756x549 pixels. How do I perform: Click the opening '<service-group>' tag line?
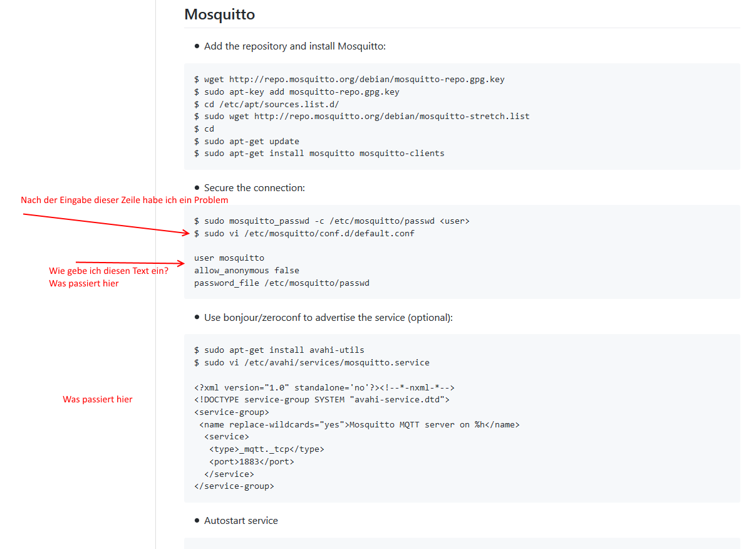pyautogui.click(x=232, y=412)
